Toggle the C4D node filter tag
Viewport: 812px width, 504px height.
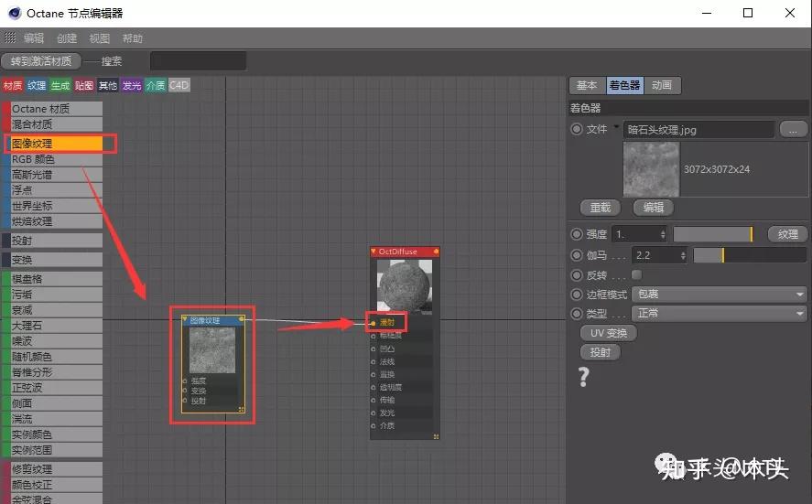point(179,85)
